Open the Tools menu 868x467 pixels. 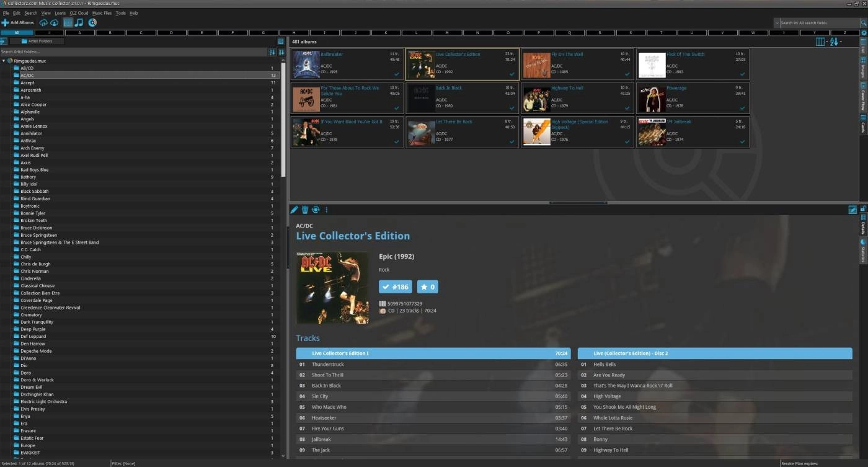[x=120, y=12]
